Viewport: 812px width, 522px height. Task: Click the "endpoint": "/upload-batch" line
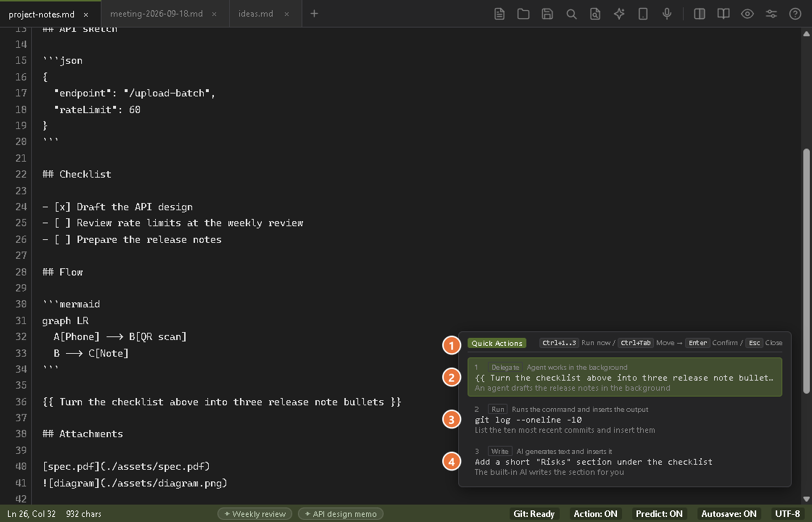point(134,94)
